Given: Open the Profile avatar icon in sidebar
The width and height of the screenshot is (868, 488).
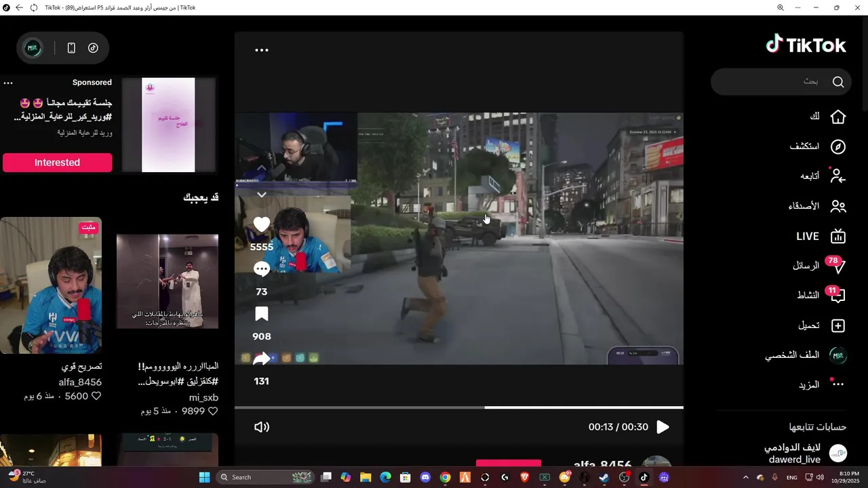Looking at the screenshot, I should point(838,355).
